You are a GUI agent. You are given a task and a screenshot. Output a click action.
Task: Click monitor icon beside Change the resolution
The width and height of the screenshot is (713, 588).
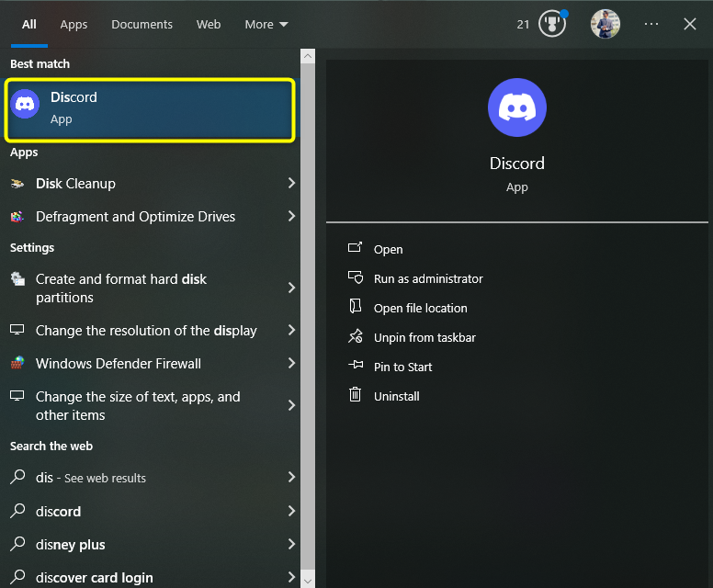(x=17, y=330)
